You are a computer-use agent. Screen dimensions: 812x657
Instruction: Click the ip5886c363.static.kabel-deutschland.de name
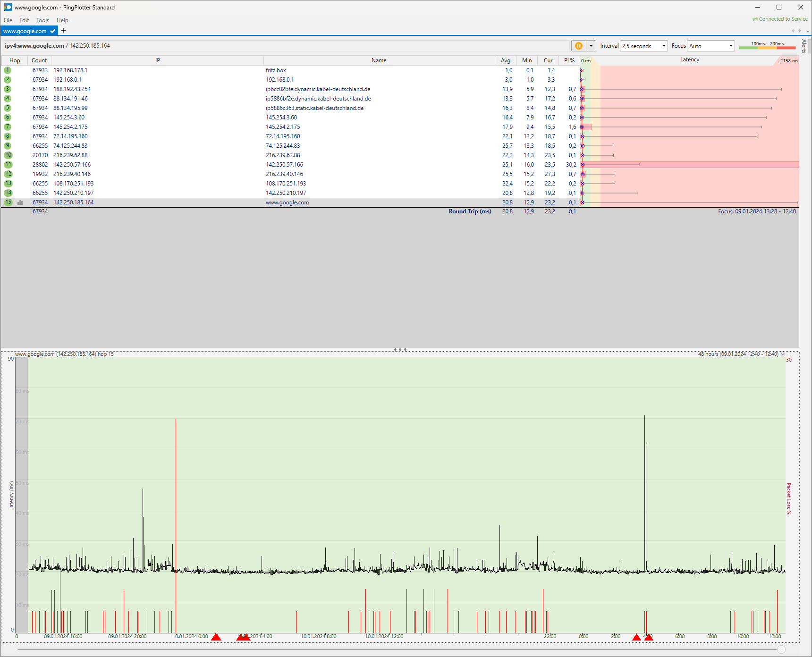314,108
